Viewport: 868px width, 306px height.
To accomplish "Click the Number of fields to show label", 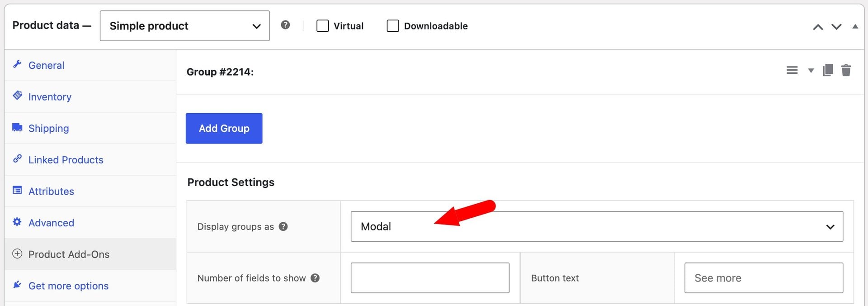I will point(251,278).
